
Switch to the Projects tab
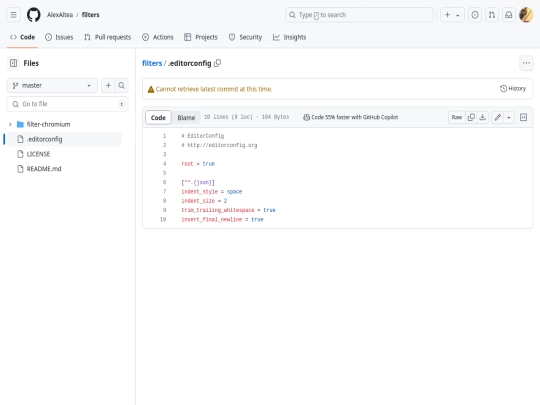201,37
